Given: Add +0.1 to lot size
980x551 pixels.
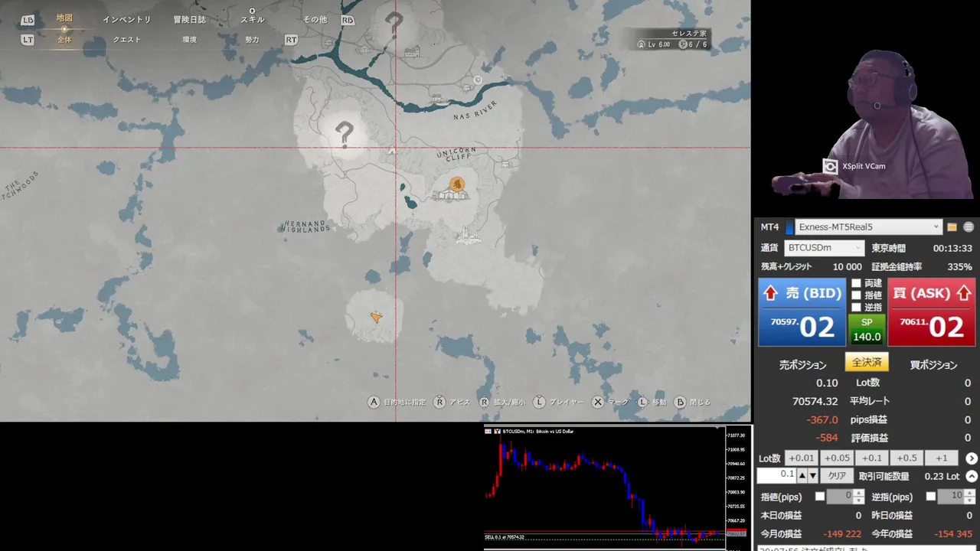Looking at the screenshot, I should [x=871, y=458].
